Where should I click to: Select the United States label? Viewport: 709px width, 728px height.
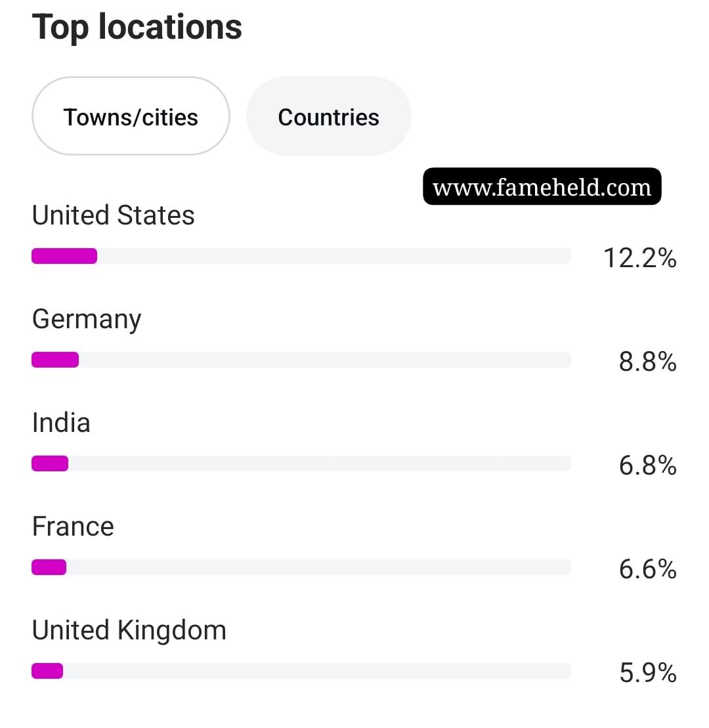point(114,215)
